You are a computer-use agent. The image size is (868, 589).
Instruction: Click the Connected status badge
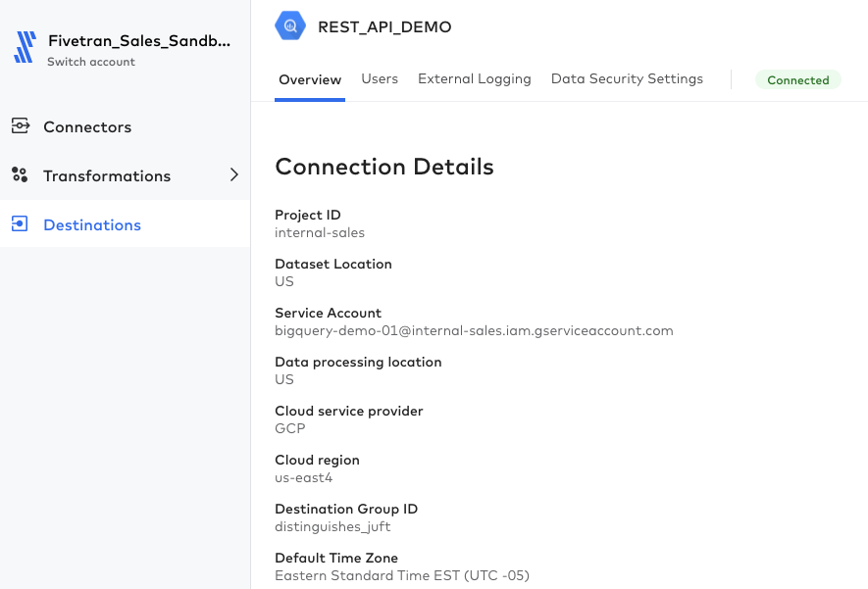[x=797, y=80]
